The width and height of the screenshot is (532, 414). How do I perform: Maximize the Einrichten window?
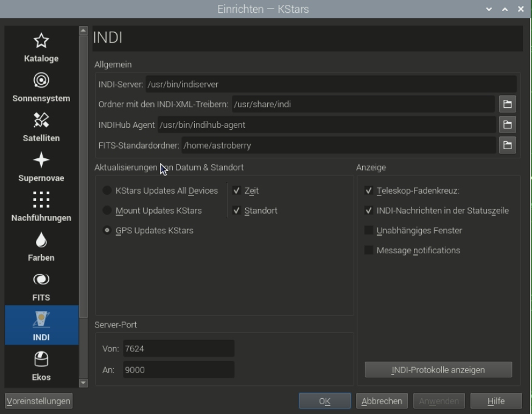pyautogui.click(x=505, y=9)
